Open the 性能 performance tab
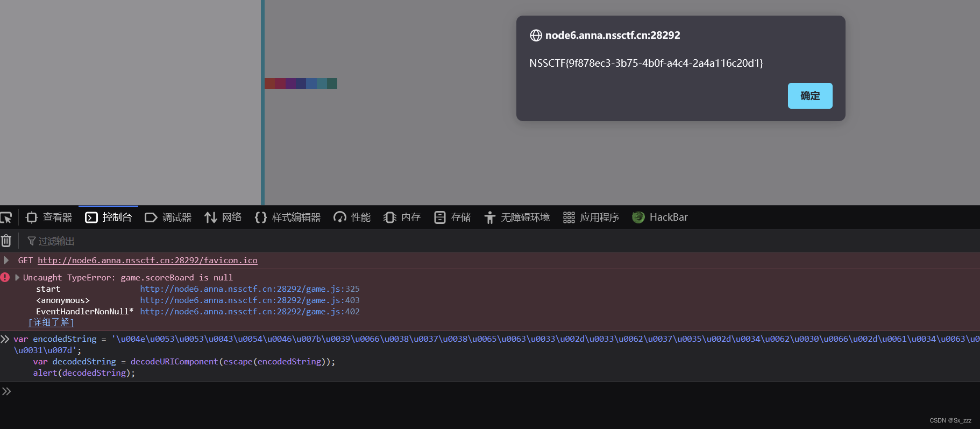980x429 pixels. 352,217
